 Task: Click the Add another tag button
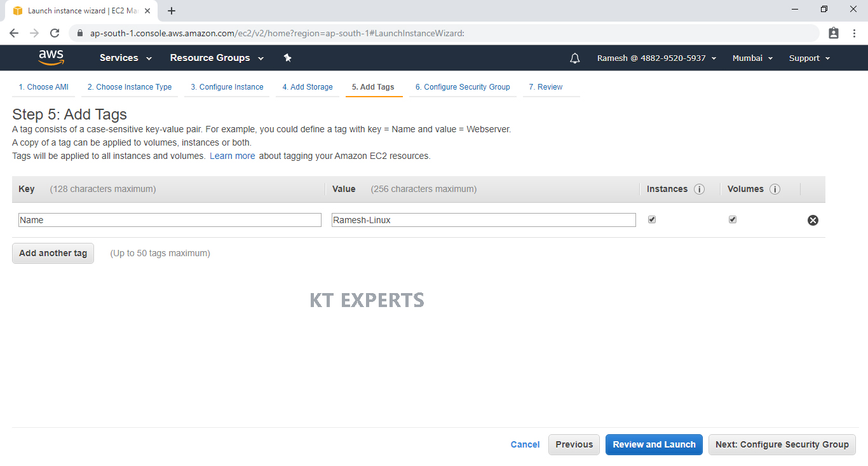click(53, 253)
